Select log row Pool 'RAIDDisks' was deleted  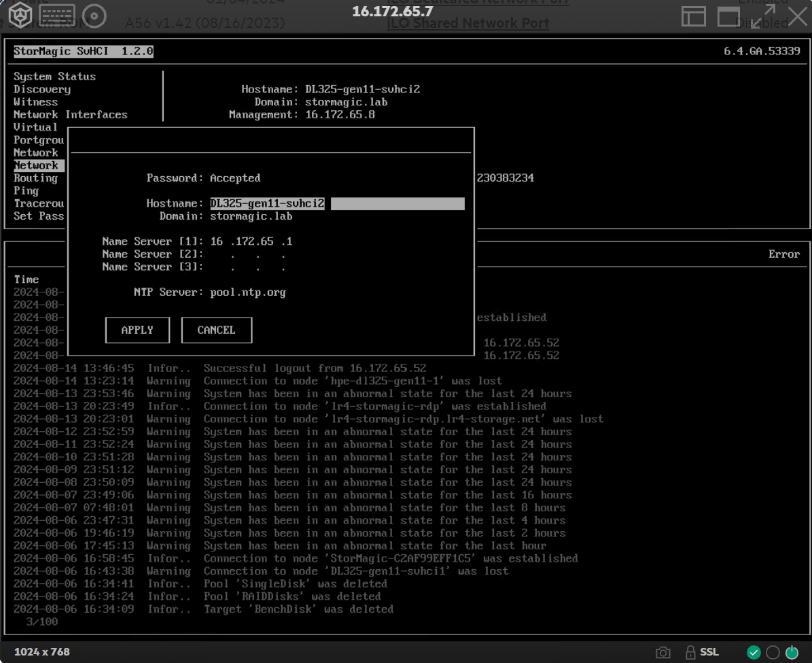point(197,596)
